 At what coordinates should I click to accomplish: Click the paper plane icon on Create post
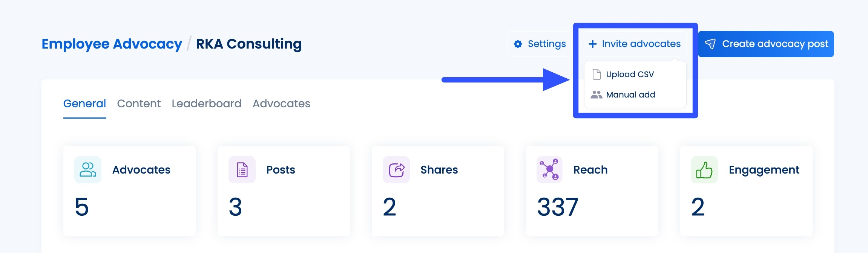coord(710,44)
